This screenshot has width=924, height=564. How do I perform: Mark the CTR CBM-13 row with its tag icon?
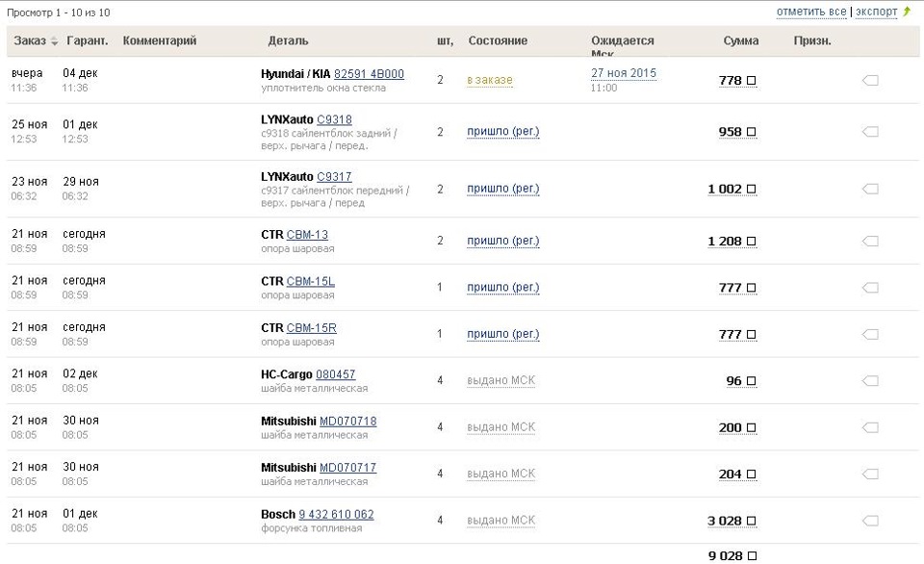(x=870, y=242)
